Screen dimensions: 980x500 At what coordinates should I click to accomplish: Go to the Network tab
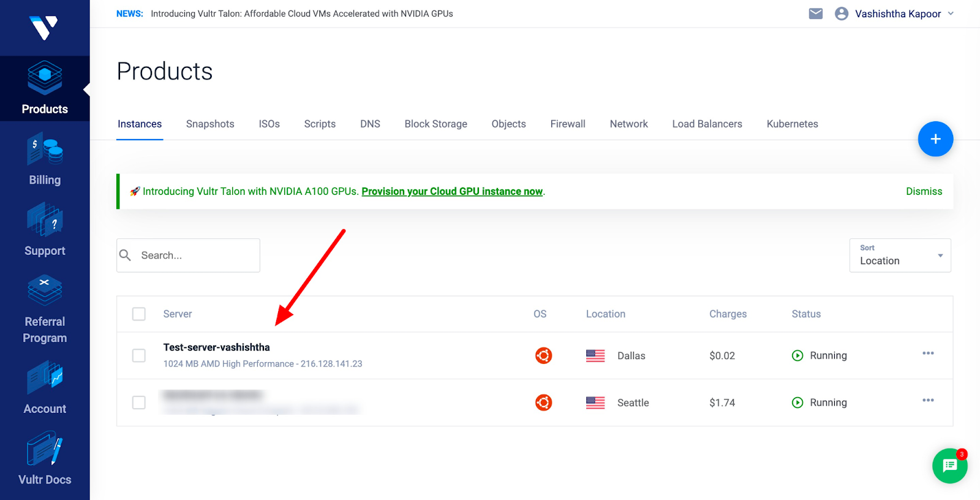[628, 124]
